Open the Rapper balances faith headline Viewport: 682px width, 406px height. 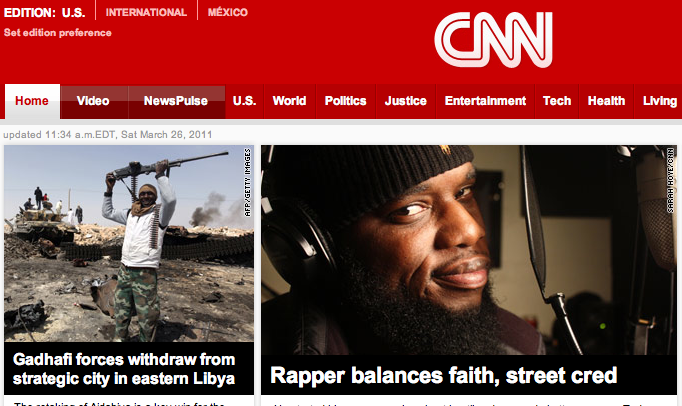pyautogui.click(x=444, y=375)
